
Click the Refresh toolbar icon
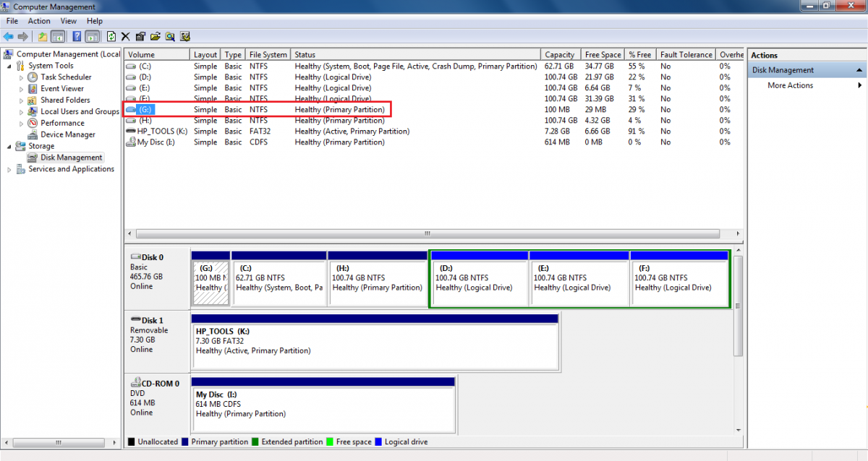111,36
